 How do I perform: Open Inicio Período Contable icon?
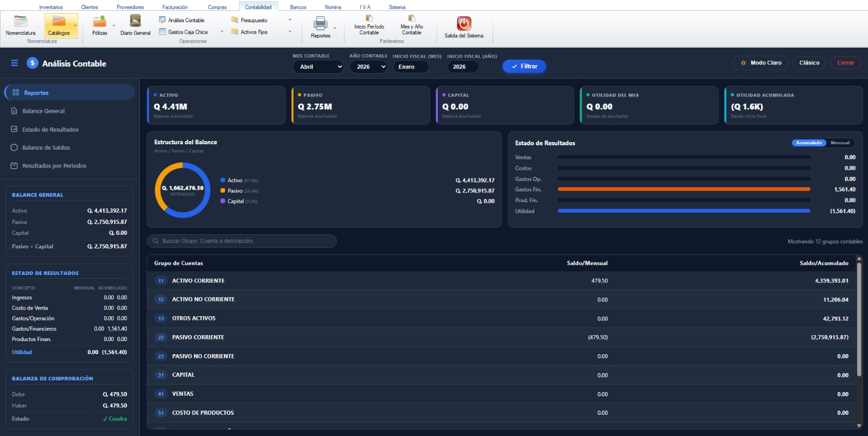click(369, 25)
